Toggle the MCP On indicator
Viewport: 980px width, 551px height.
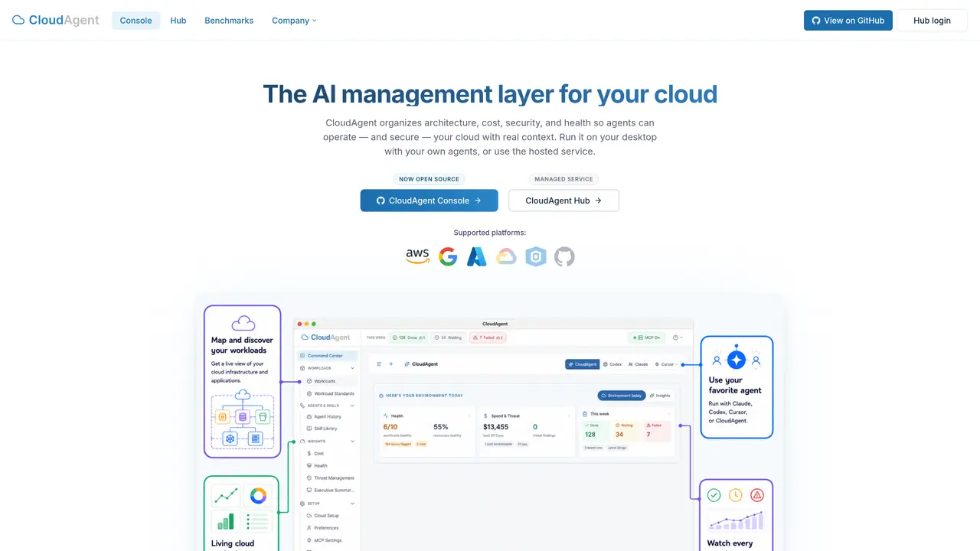click(646, 337)
